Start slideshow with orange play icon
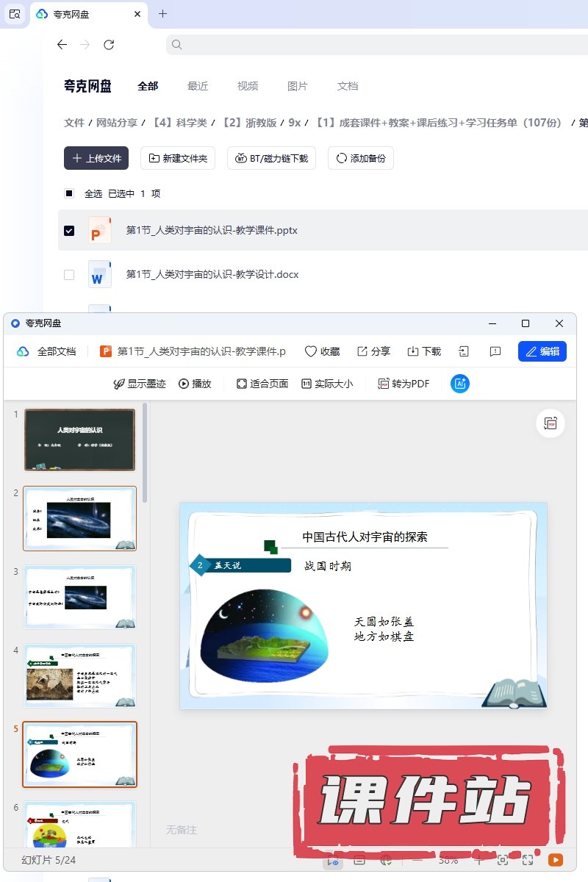 click(x=556, y=859)
